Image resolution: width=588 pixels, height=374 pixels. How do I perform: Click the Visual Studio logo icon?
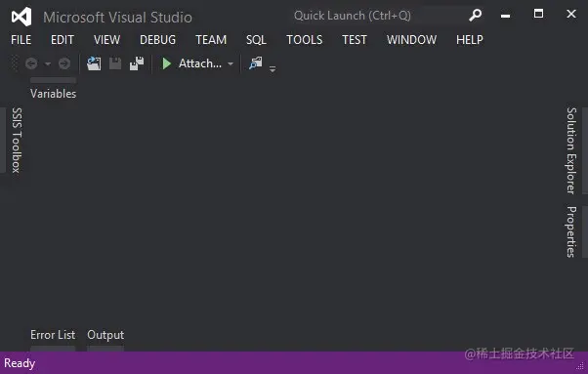click(21, 17)
